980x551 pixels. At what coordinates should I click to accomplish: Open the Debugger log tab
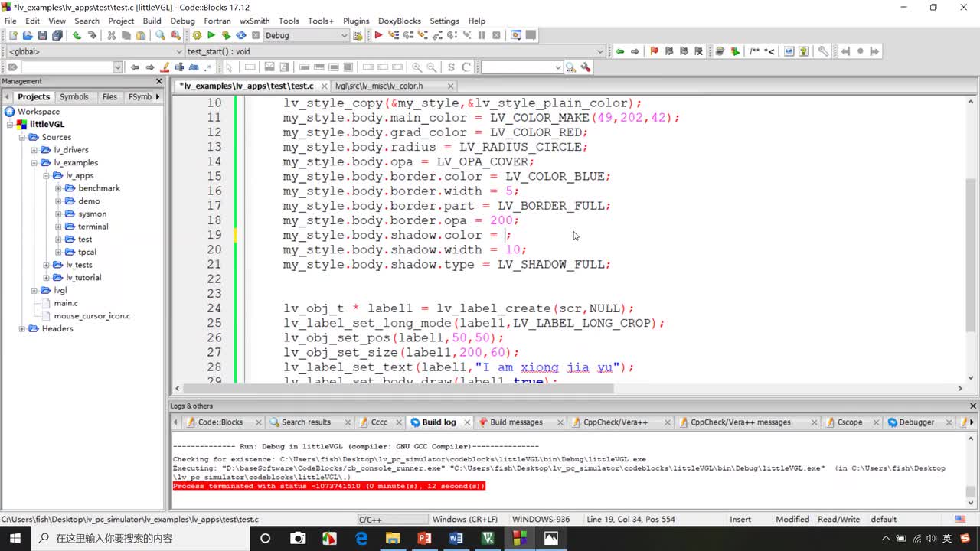coord(916,422)
